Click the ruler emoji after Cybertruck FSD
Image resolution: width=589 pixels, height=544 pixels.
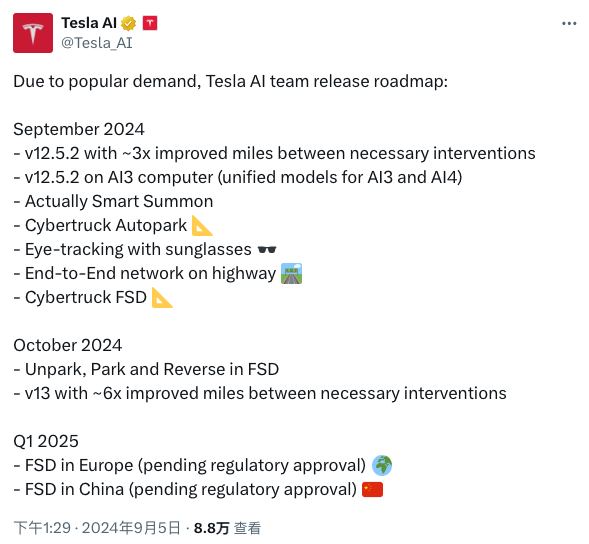(x=162, y=298)
